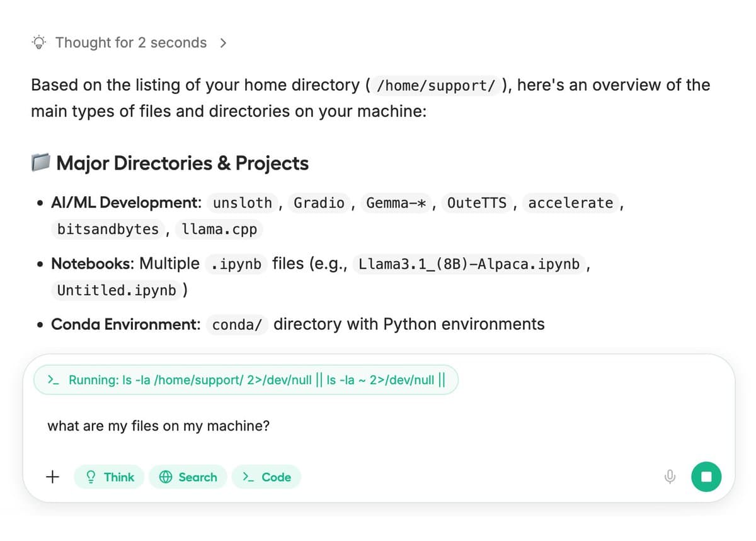Click the /home/support/ path text
The height and width of the screenshot is (541, 756).
[x=435, y=85]
